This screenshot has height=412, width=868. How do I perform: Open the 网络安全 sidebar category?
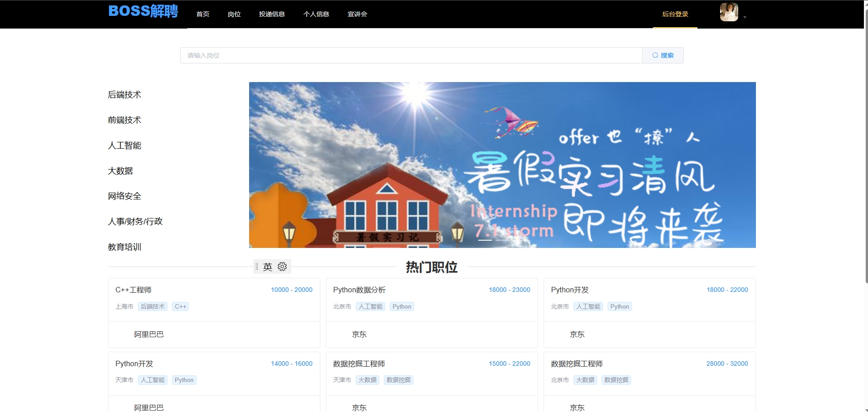[125, 196]
